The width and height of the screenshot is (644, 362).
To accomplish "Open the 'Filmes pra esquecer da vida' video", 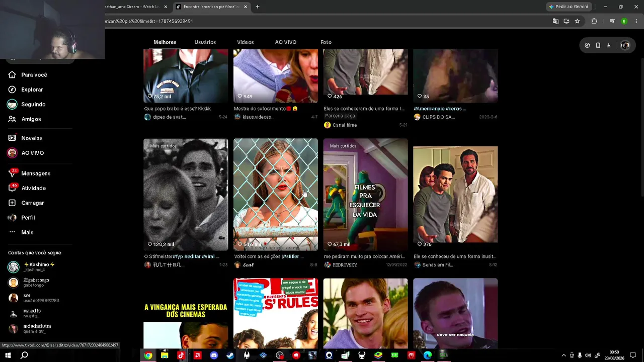I will pyautogui.click(x=365, y=195).
